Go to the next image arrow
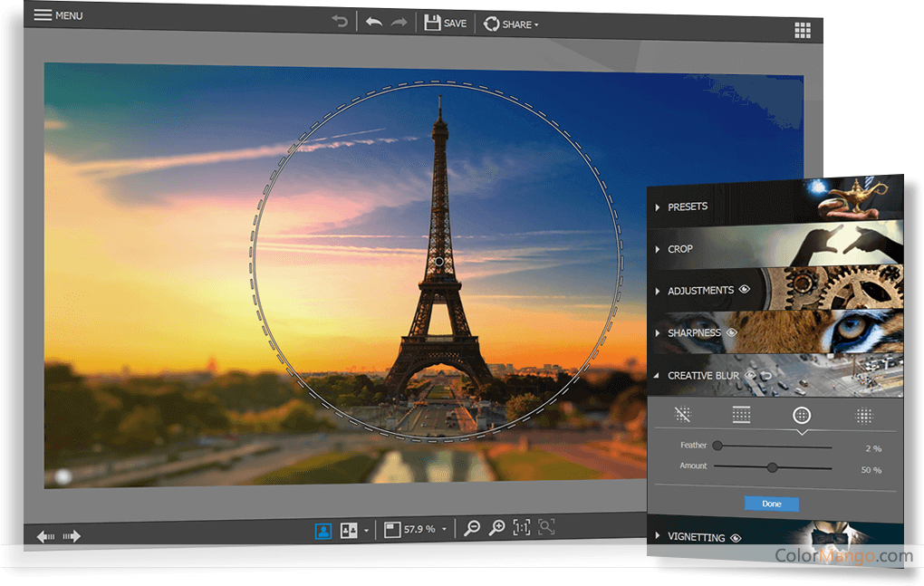The width and height of the screenshot is (924, 586). pos(72,536)
